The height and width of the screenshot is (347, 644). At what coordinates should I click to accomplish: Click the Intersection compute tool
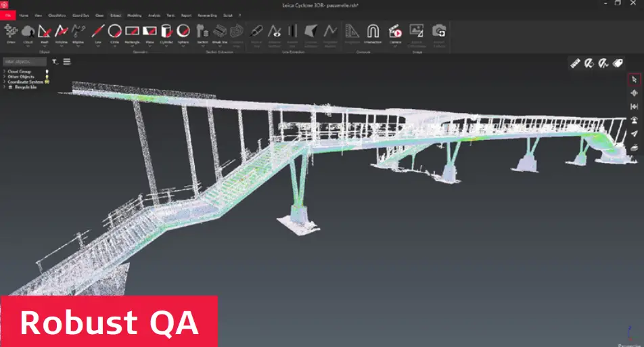(373, 34)
